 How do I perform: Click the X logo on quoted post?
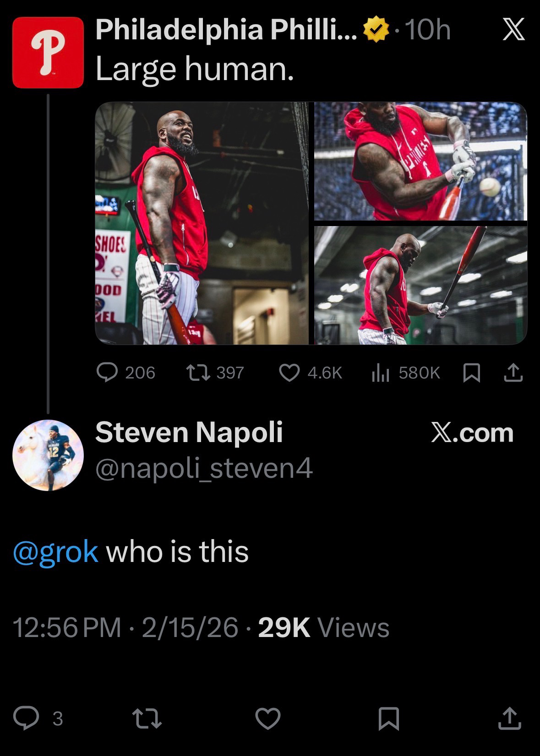(x=513, y=31)
